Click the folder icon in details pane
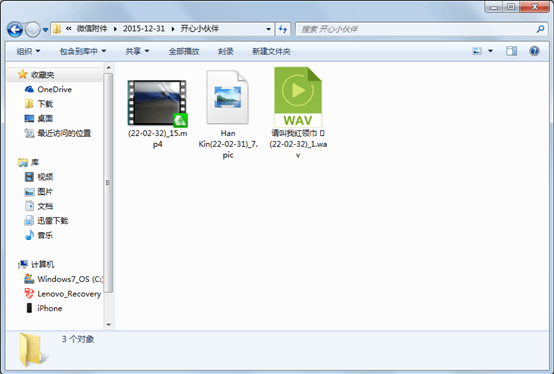This screenshot has height=374, width=554. (x=33, y=349)
